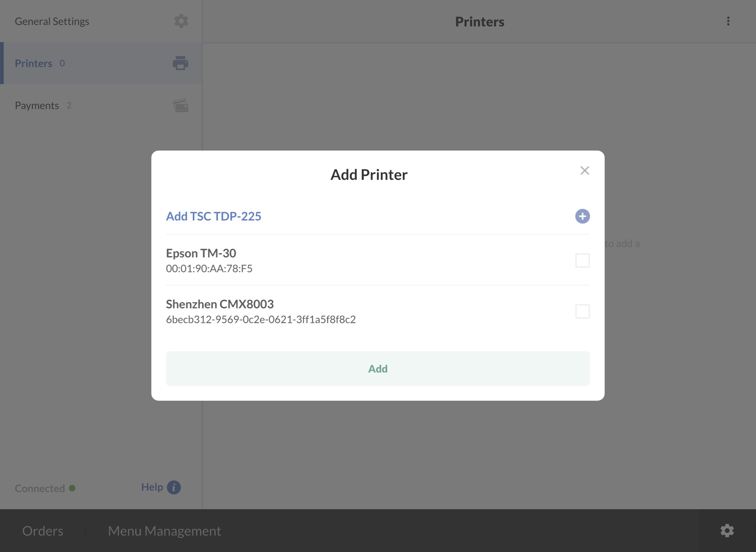Open settings via bottom-right gear icon
The image size is (756, 552).
tap(727, 531)
